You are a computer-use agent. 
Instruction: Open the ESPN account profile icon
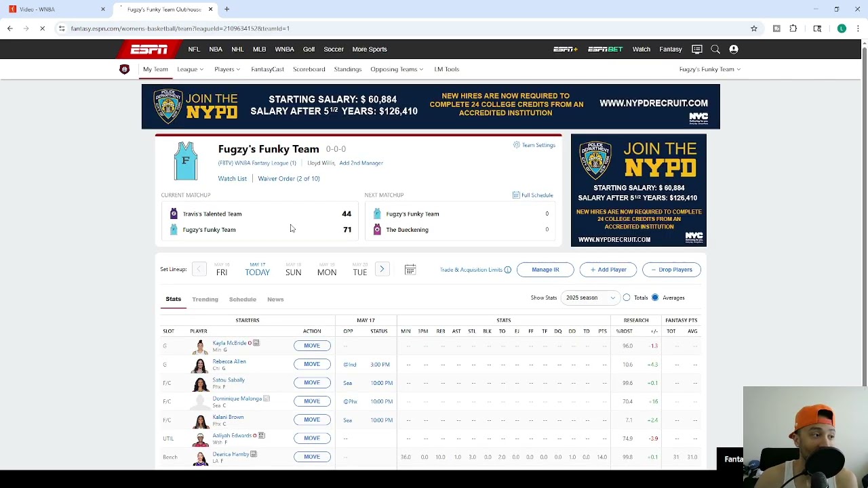click(734, 49)
